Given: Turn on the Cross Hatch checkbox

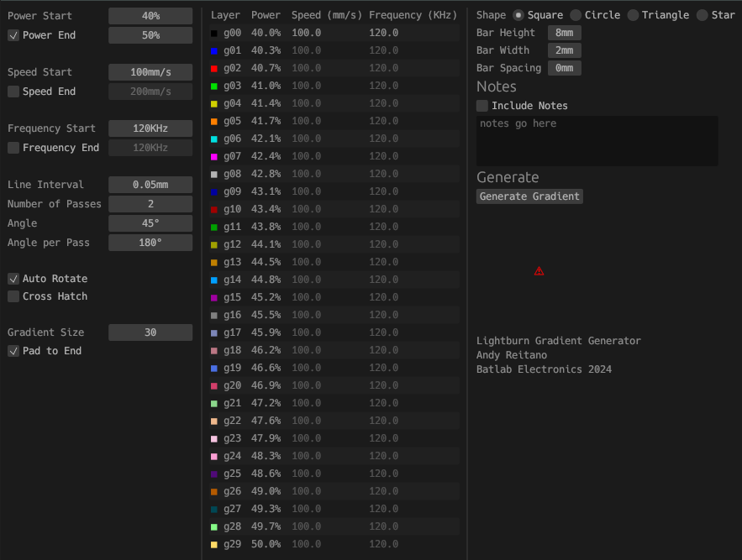Looking at the screenshot, I should [x=13, y=296].
